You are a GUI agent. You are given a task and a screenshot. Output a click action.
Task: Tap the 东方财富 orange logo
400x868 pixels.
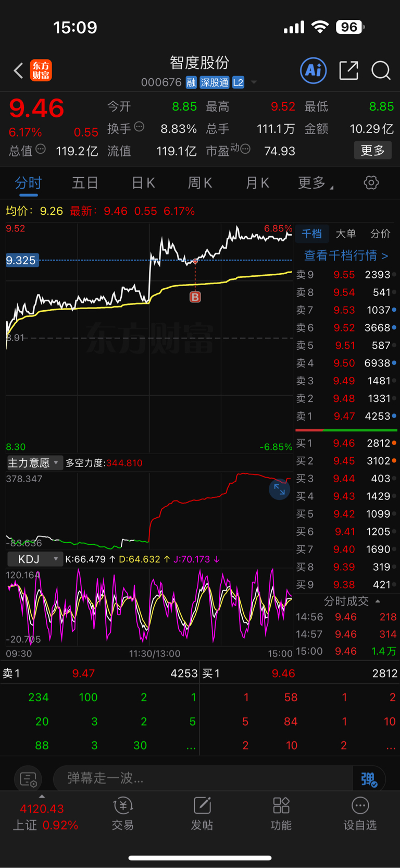[41, 70]
